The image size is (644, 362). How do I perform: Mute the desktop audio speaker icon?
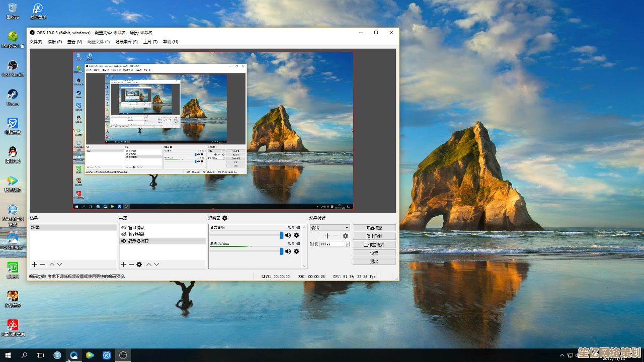[288, 235]
